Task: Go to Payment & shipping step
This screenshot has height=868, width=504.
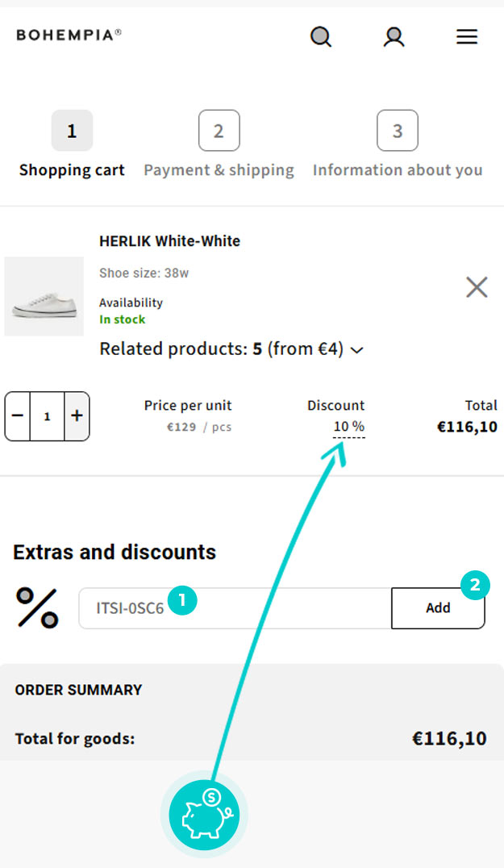Action: coord(219,131)
